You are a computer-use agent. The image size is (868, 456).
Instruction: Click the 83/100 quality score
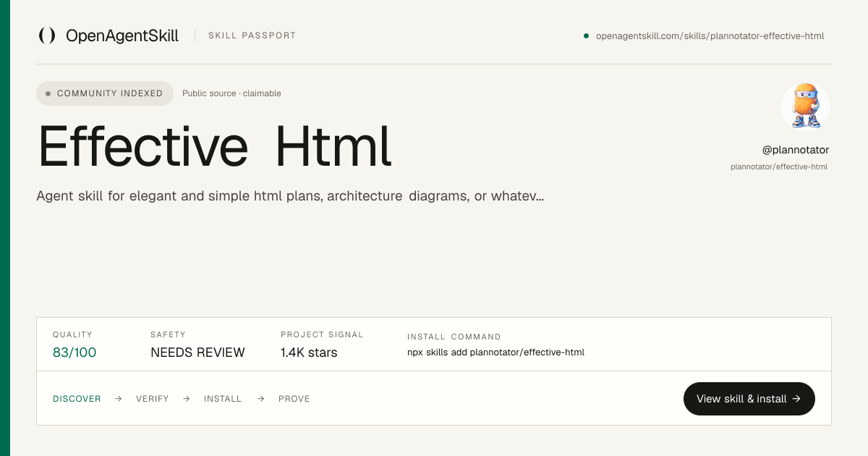pos(75,352)
